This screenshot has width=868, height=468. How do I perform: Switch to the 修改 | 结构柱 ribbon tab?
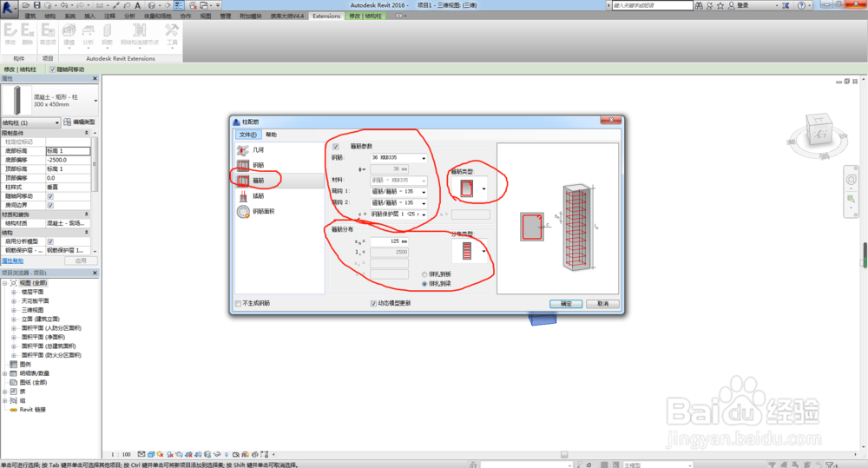click(365, 16)
